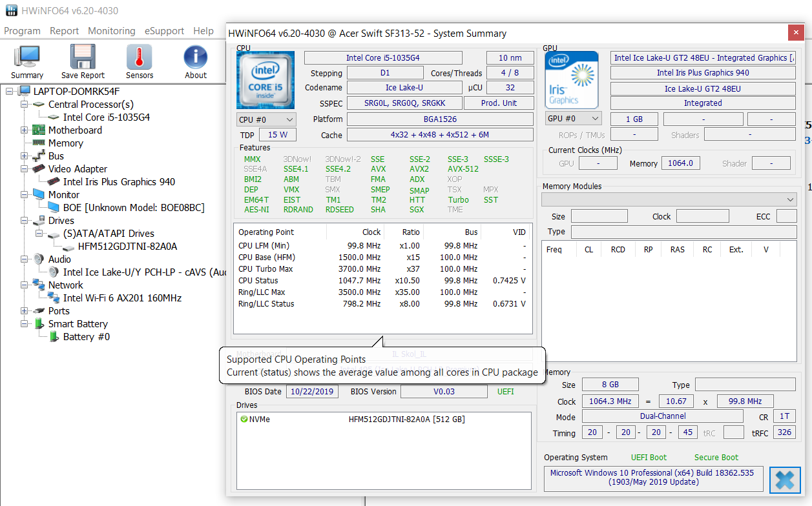Open the GPU #0 dropdown

pyautogui.click(x=573, y=119)
